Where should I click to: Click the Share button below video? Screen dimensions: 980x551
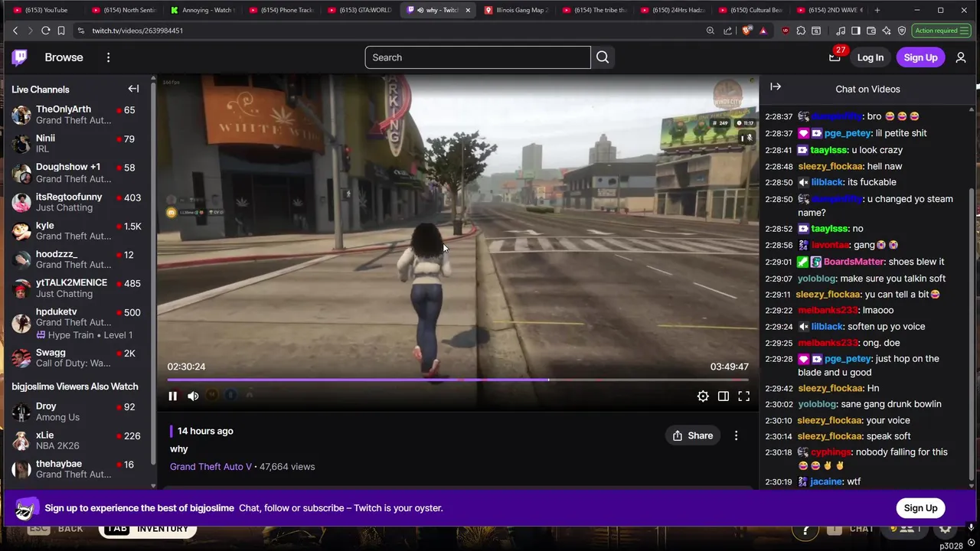(x=693, y=435)
